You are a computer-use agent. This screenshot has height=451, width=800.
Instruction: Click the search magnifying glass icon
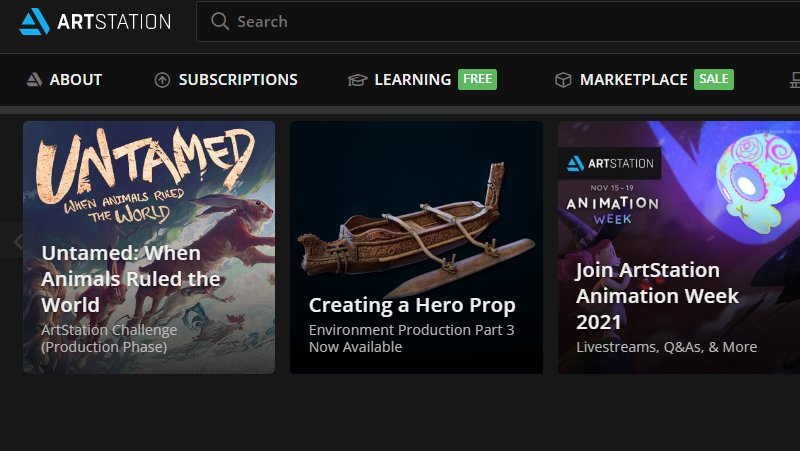pos(220,21)
